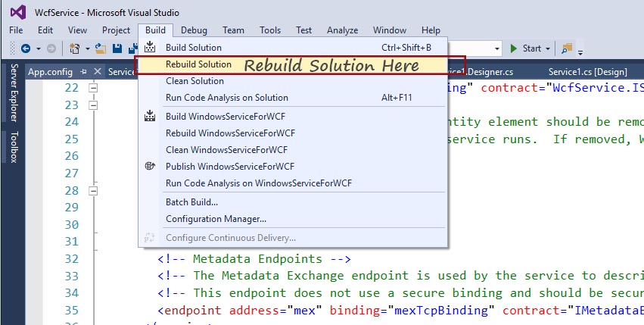Open the combo box dropdown left of Start
The image size is (644, 325).
tap(497, 48)
